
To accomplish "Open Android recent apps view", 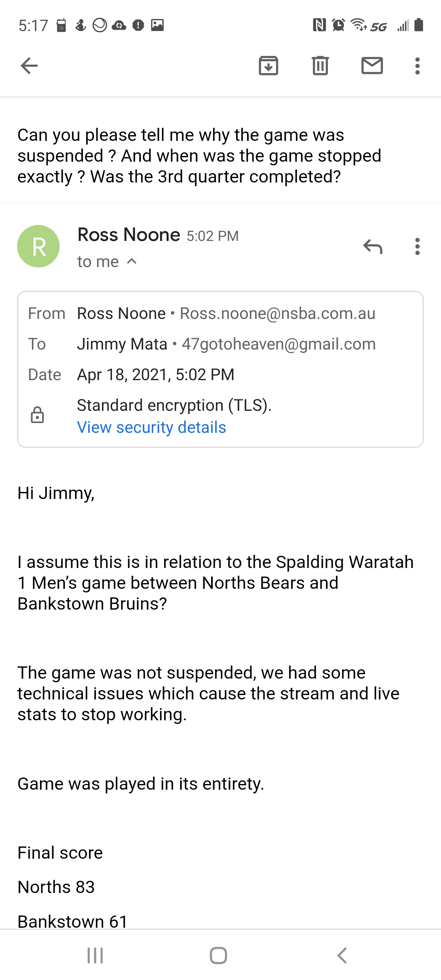I will (x=95, y=955).
